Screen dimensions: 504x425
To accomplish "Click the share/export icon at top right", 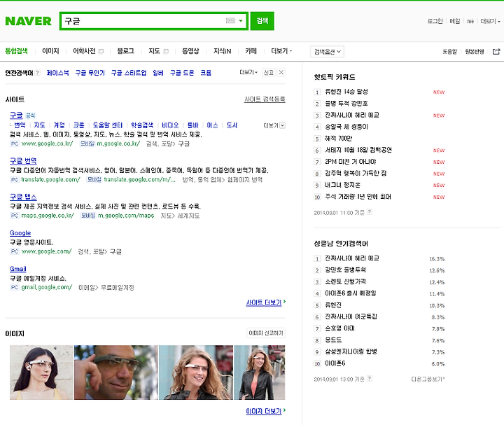I will (x=496, y=51).
